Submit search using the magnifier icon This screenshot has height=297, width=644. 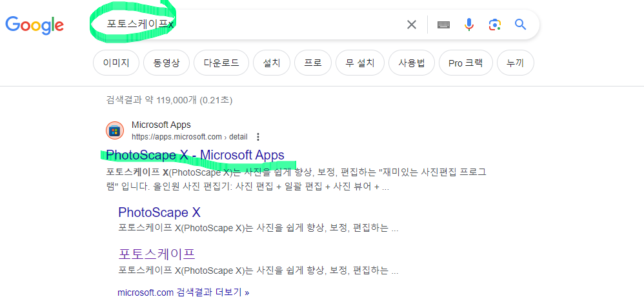click(x=520, y=25)
